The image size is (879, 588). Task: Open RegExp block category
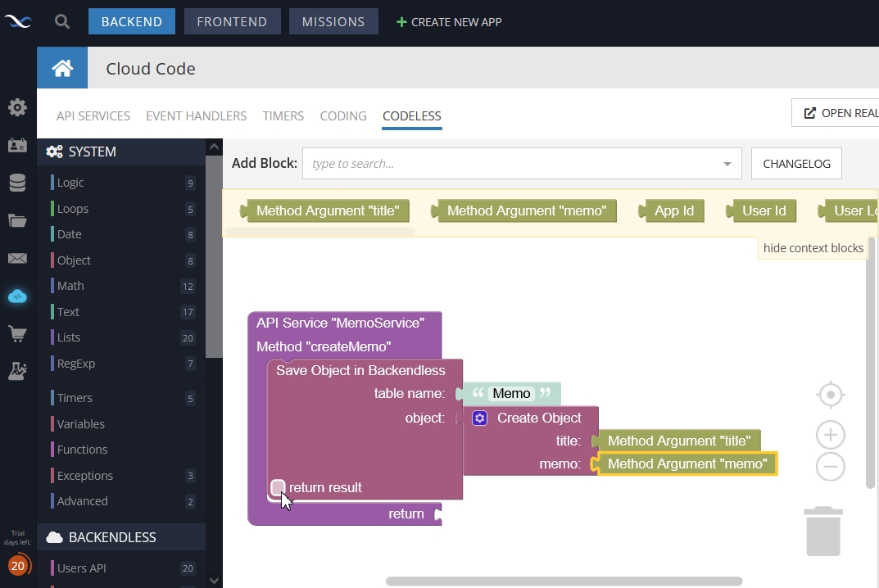pyautogui.click(x=122, y=364)
